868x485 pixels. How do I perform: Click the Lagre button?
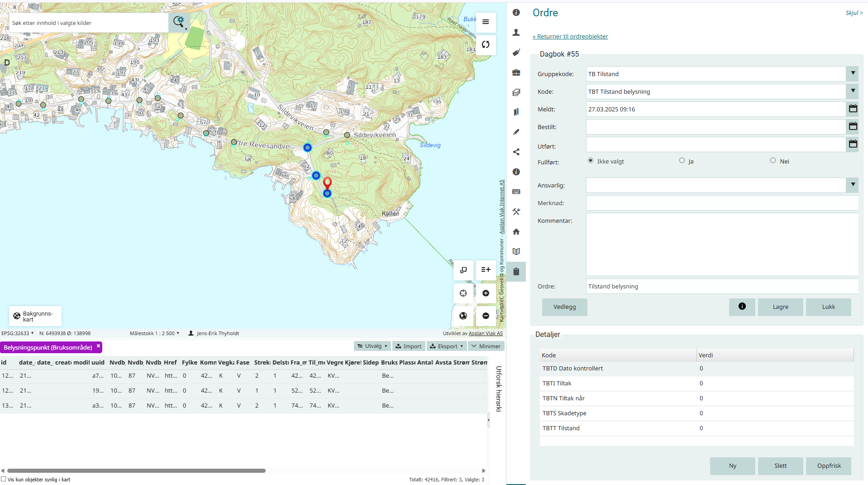coord(780,307)
